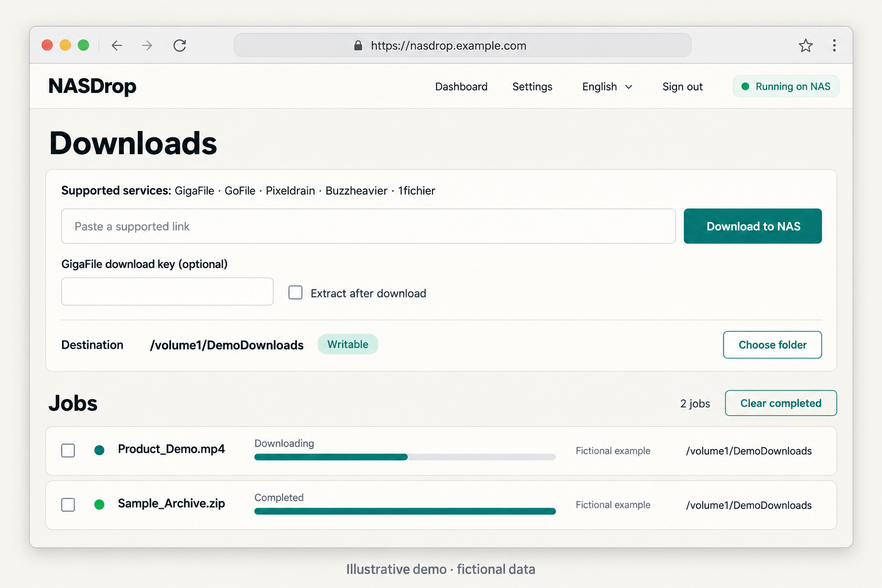Image resolution: width=882 pixels, height=588 pixels.
Task: Click the Writable status badge
Action: coord(348,345)
